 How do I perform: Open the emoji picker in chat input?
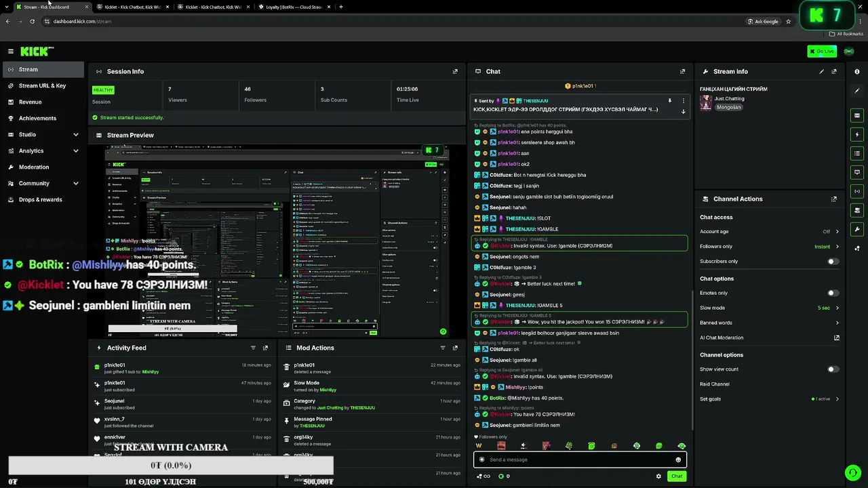pos(678,460)
